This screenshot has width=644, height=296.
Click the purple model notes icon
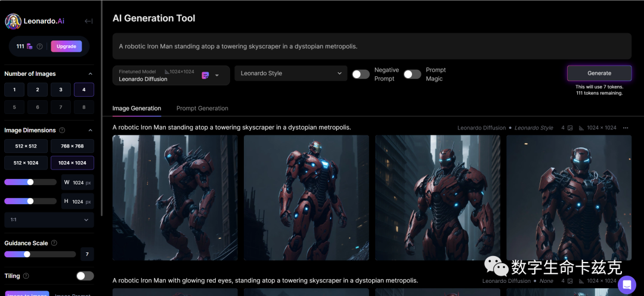(205, 75)
